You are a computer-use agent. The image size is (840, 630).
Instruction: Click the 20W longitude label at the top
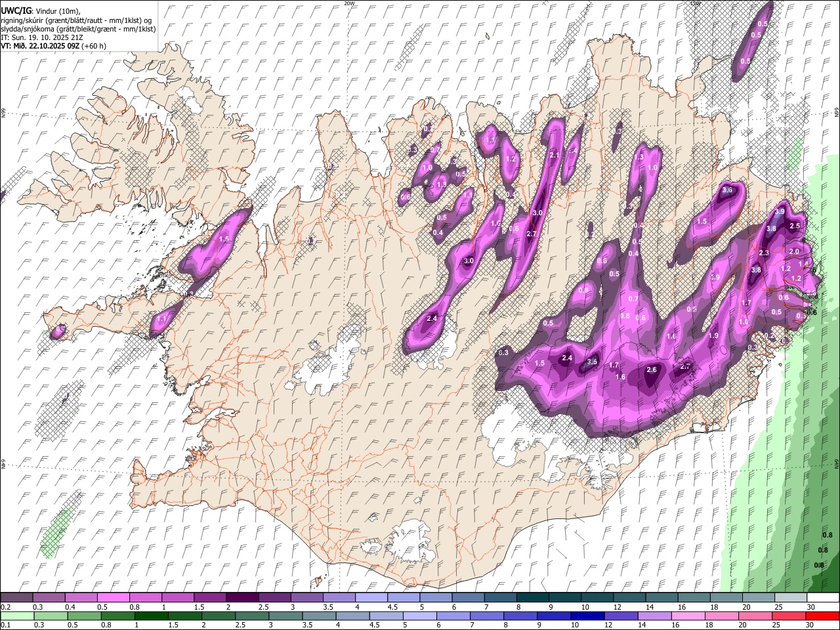[349, 3]
